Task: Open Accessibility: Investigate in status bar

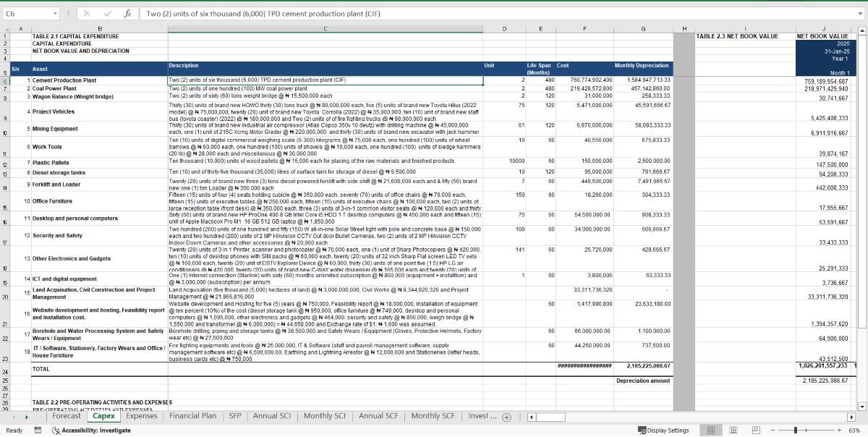Action: (90, 430)
